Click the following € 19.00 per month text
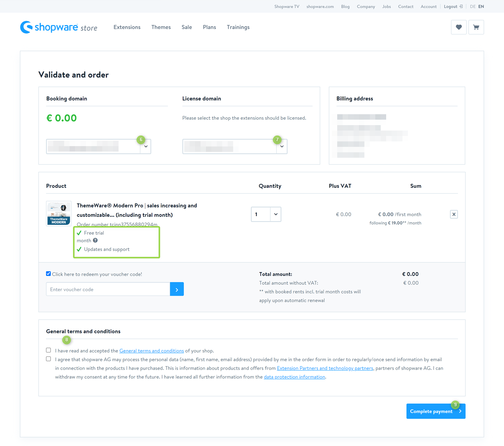The height and width of the screenshot is (446, 504). [395, 223]
